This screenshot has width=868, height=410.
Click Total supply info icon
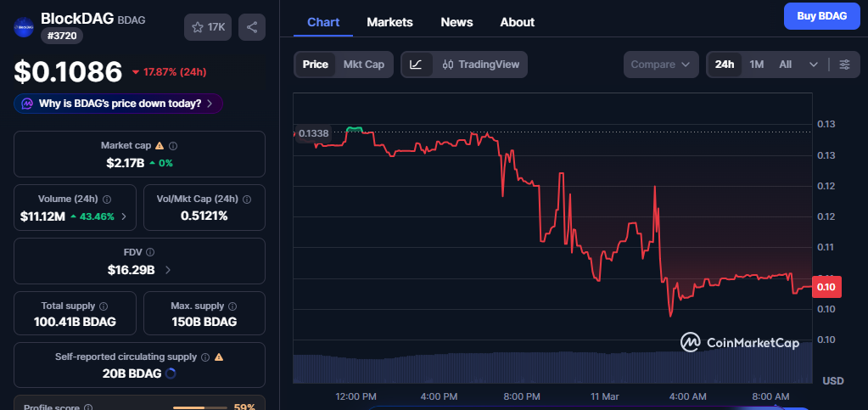[104, 306]
